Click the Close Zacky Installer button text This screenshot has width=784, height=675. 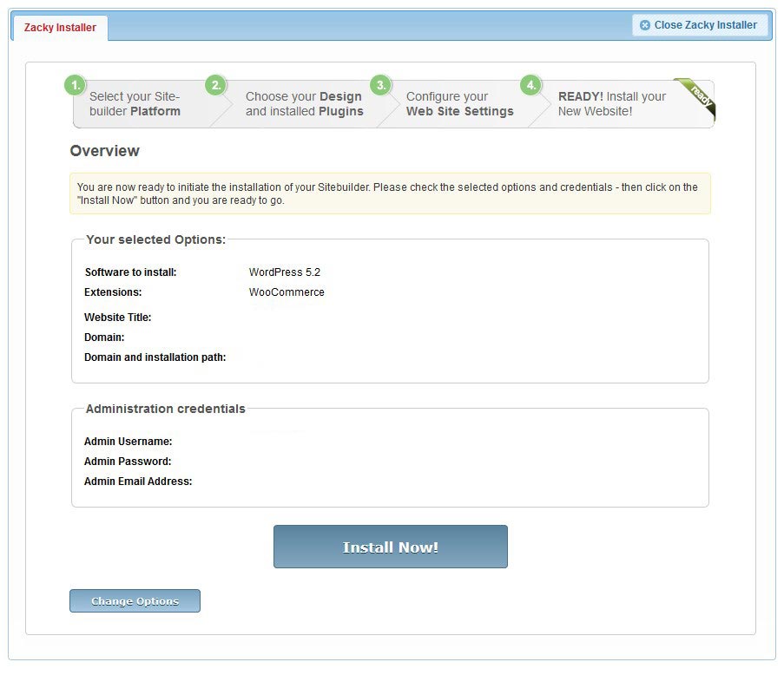point(705,25)
